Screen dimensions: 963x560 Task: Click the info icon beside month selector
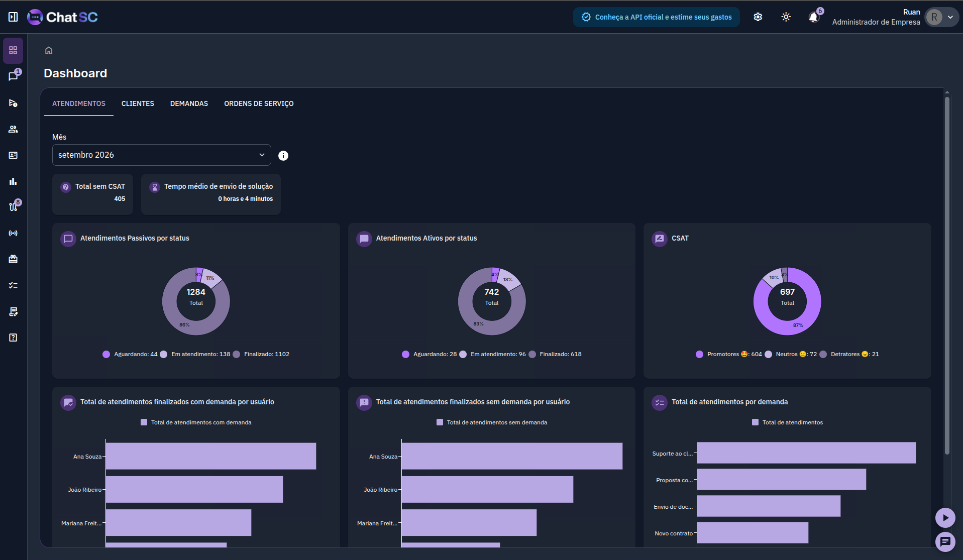click(283, 156)
